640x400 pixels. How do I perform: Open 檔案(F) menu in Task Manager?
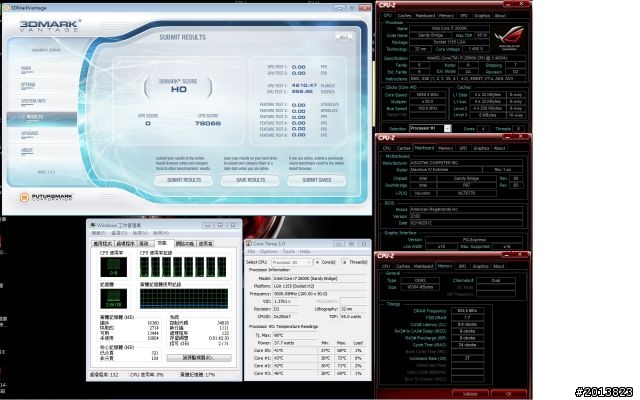99,233
